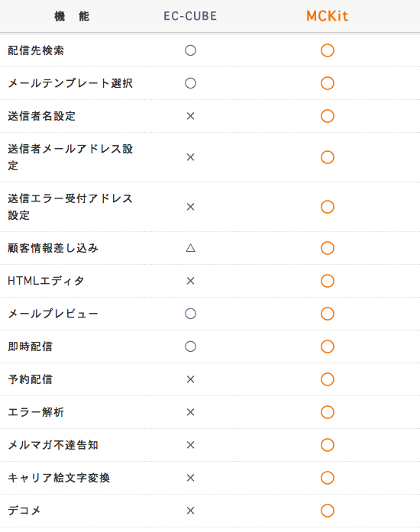Click the EC-CUBE cross mark for 送信者名設定
The height and width of the screenshot is (532, 420).
(x=190, y=116)
